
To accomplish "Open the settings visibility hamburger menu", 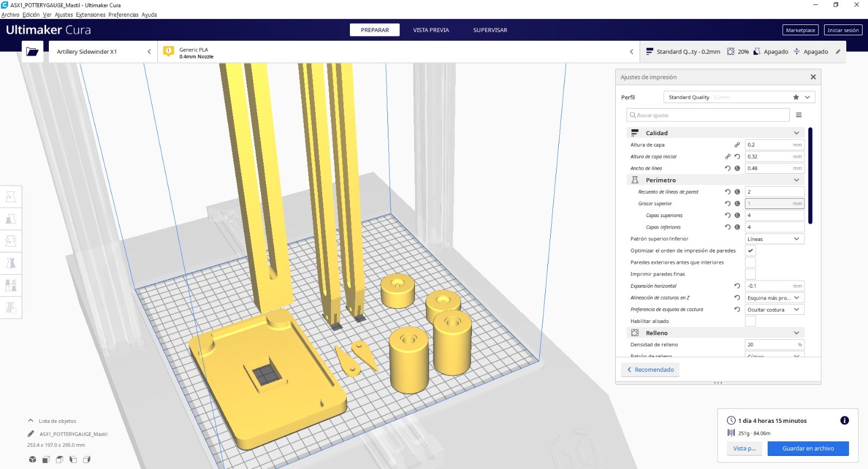I will point(799,115).
